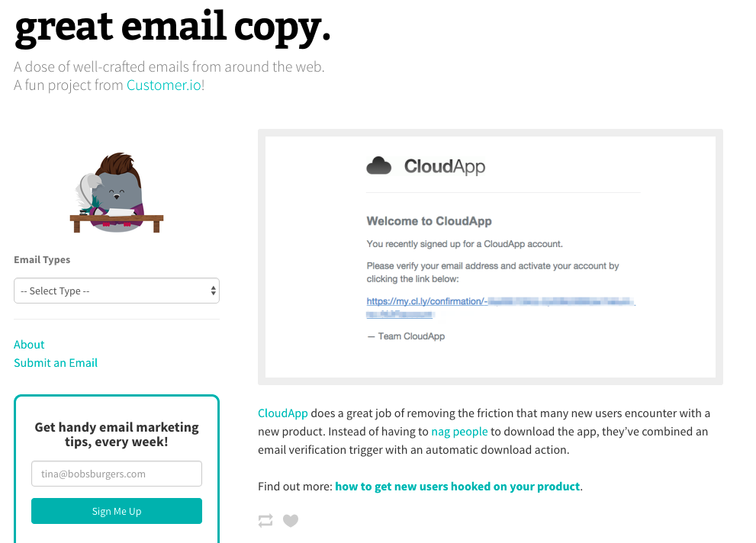Follow the CloudApp link in the description
The width and height of the screenshot is (756, 543).
[283, 413]
